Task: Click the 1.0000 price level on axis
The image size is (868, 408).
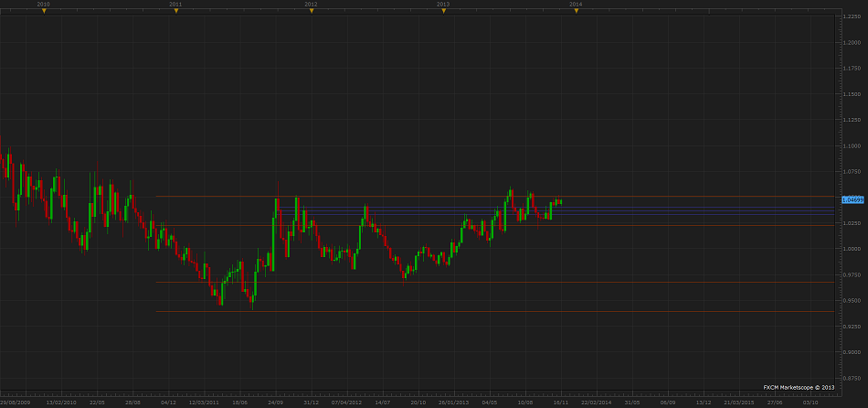Action: point(852,249)
